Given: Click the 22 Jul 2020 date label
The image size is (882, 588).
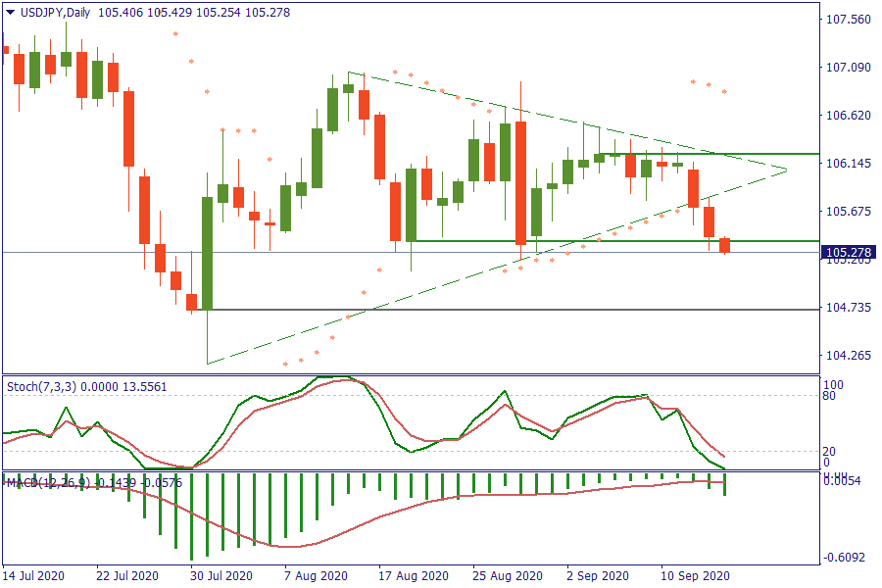Looking at the screenshot, I should pyautogui.click(x=127, y=576).
